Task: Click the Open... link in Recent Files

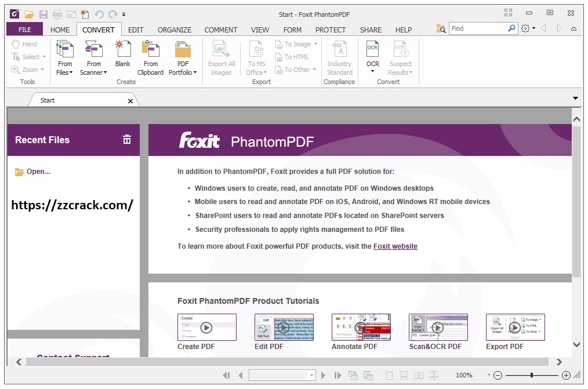Action: (x=38, y=172)
